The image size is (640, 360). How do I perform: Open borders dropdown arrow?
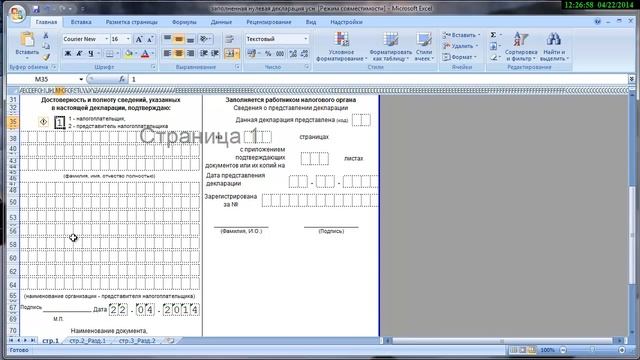[117, 54]
